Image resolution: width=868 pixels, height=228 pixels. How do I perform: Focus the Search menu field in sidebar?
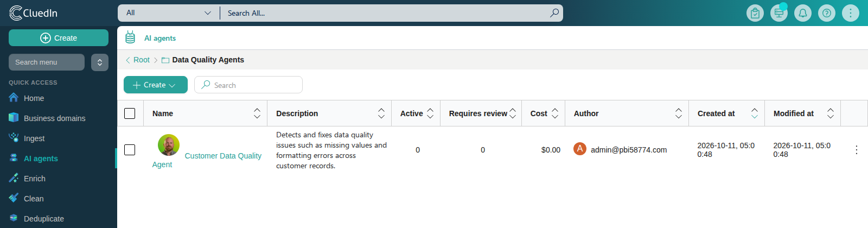(x=47, y=62)
